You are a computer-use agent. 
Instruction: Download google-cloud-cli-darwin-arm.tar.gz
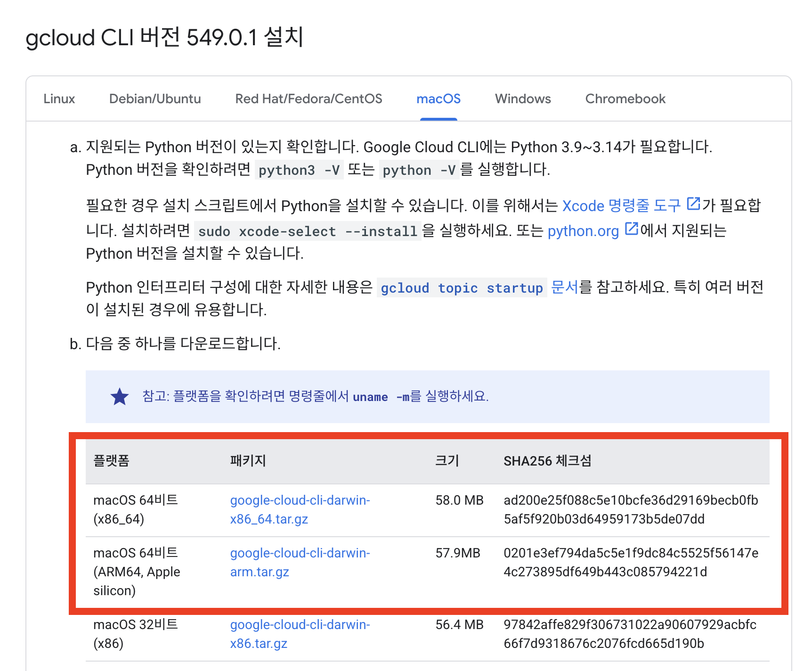point(300,563)
